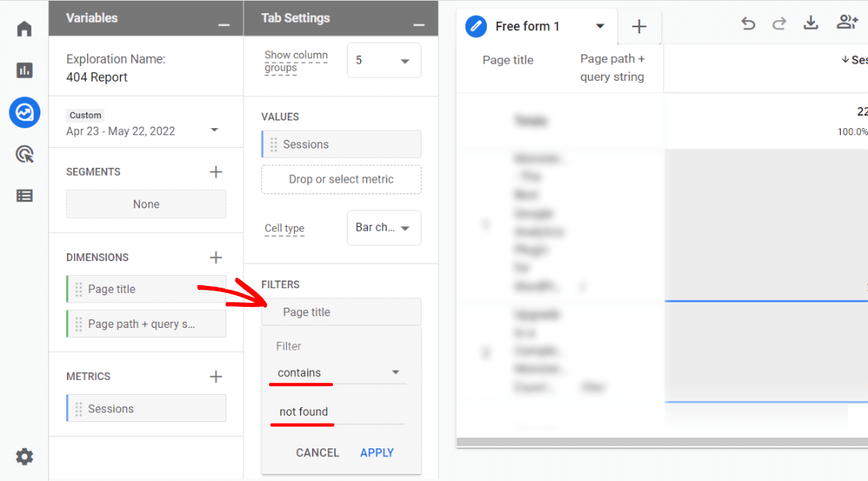Screen dimensions: 868x481
Task: Open the Reports bar chart icon
Action: [x=24, y=71]
